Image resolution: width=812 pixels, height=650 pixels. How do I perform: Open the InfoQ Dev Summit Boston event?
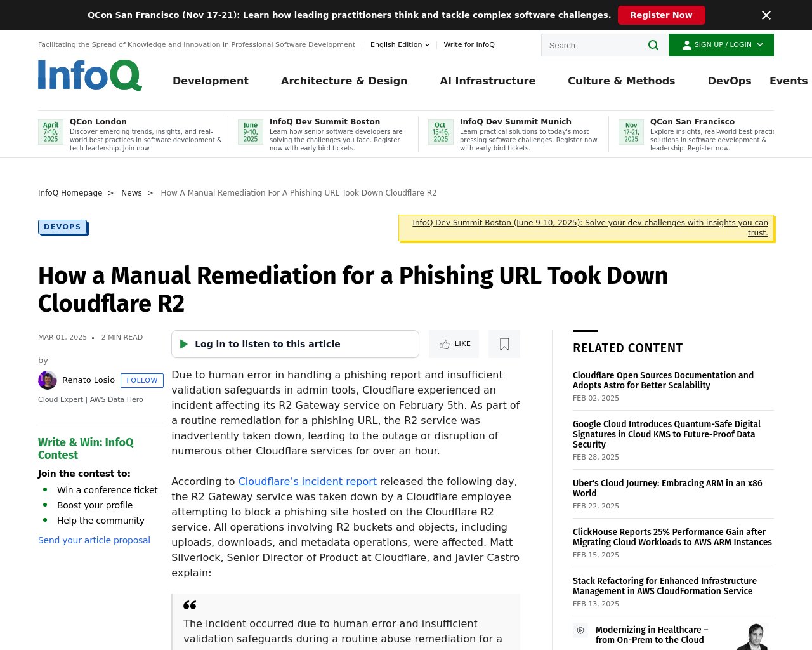325,121
